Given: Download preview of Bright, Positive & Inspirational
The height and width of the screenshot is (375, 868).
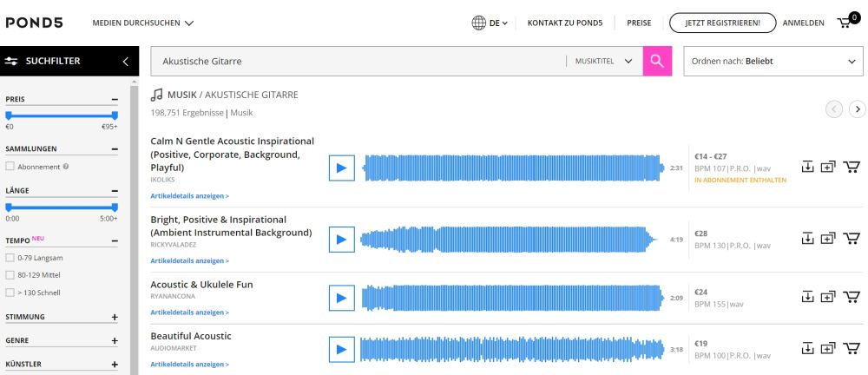Looking at the screenshot, I should click(807, 238).
